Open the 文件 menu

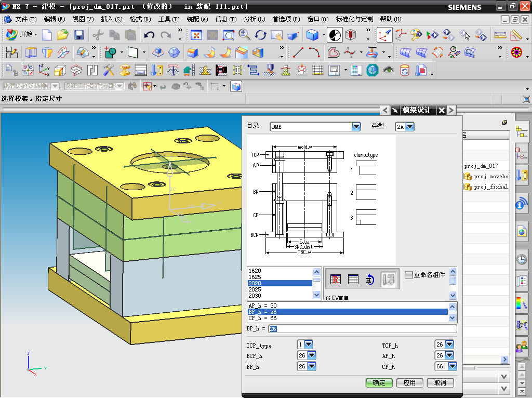[x=25, y=19]
